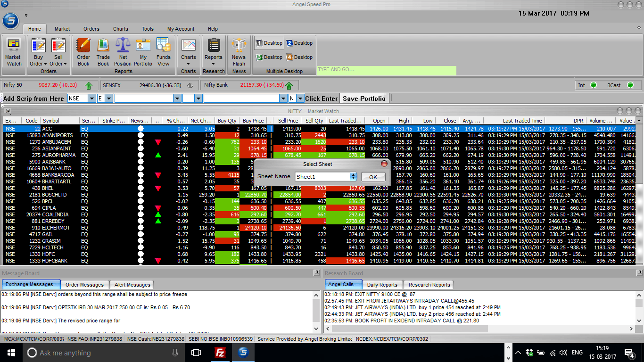Open the Help ribbon tab

coord(213,29)
